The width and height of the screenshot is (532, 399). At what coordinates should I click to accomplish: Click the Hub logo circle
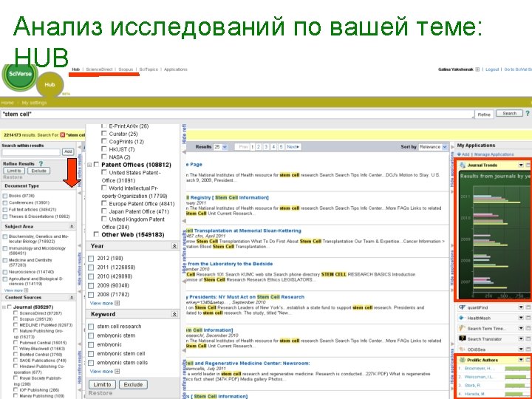(50, 85)
